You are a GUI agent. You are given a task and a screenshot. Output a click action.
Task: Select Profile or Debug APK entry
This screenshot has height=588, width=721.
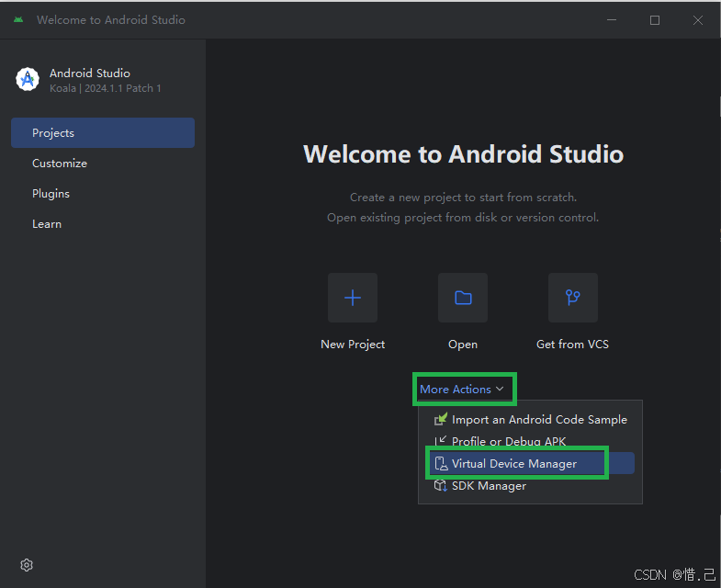click(530, 441)
